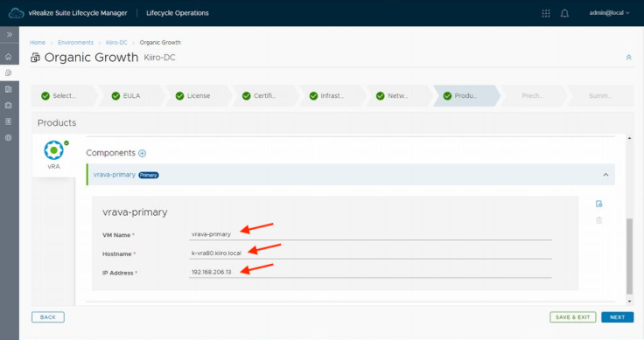Select the second sidebar icon below Home
644x340 pixels.
coord(9,73)
